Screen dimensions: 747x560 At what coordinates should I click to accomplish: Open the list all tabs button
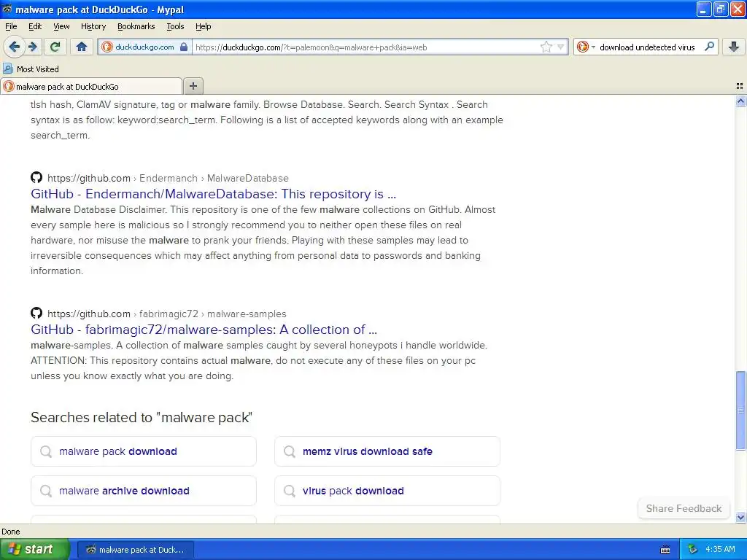pyautogui.click(x=740, y=86)
